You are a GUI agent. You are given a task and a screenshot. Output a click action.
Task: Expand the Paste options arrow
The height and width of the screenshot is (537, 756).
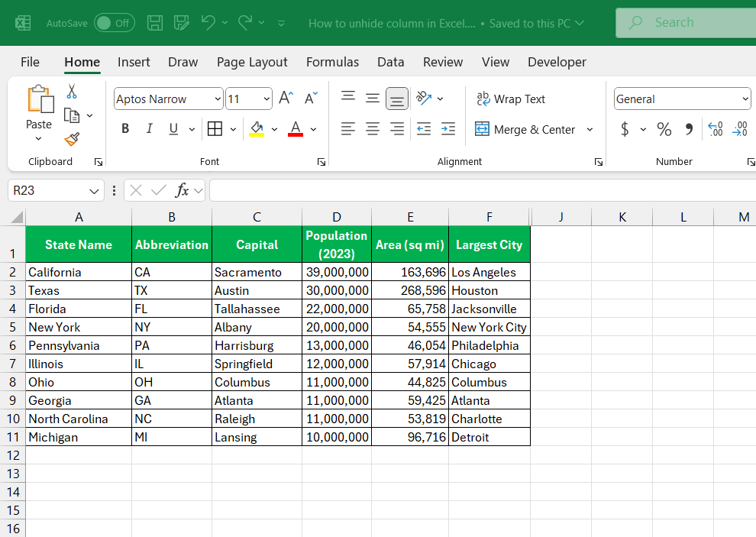39,138
